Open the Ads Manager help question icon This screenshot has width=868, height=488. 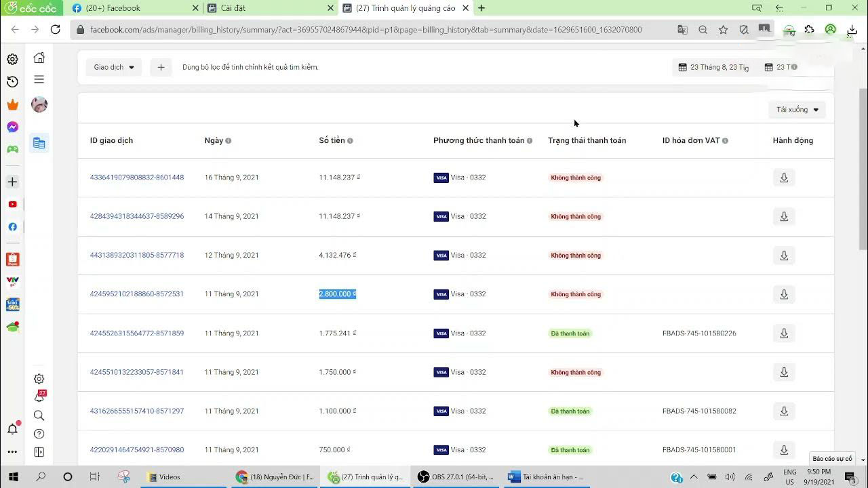39,434
